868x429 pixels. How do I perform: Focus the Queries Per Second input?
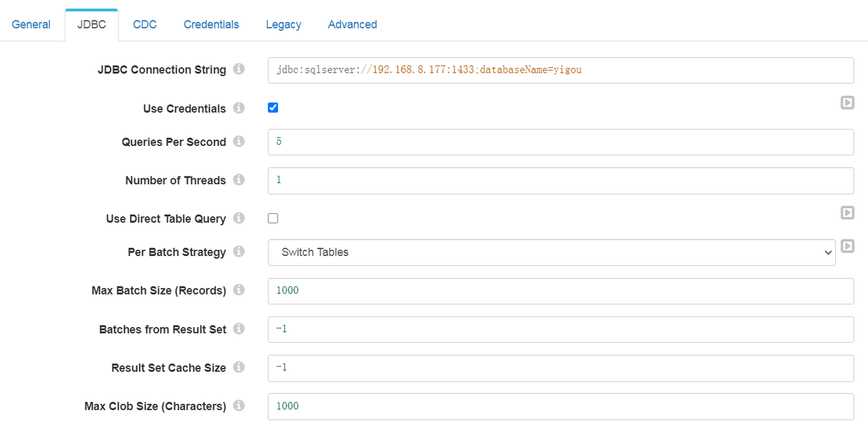pyautogui.click(x=560, y=142)
